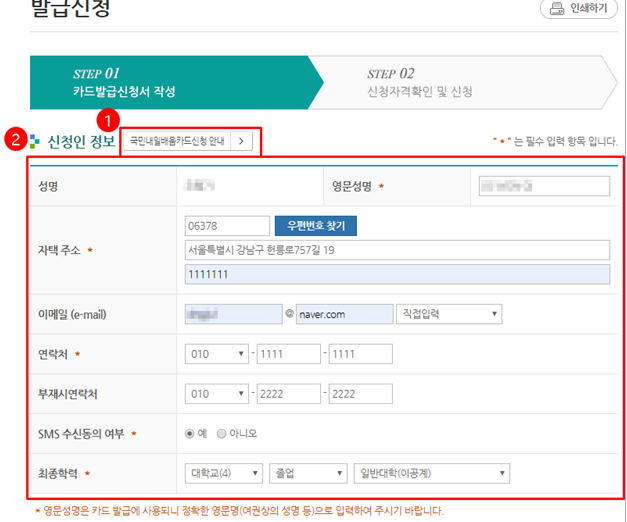
Task: Click the print (인쇄하기) button
Action: click(x=579, y=8)
